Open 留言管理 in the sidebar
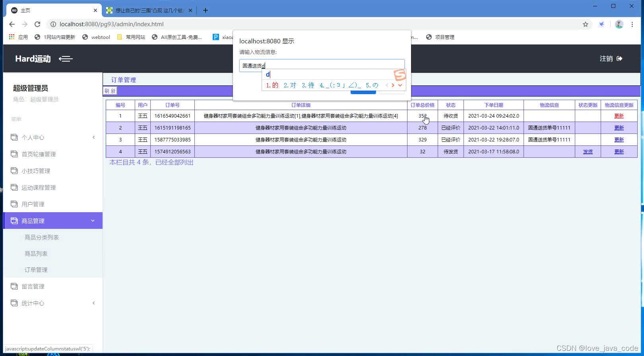The image size is (644, 356). click(33, 286)
